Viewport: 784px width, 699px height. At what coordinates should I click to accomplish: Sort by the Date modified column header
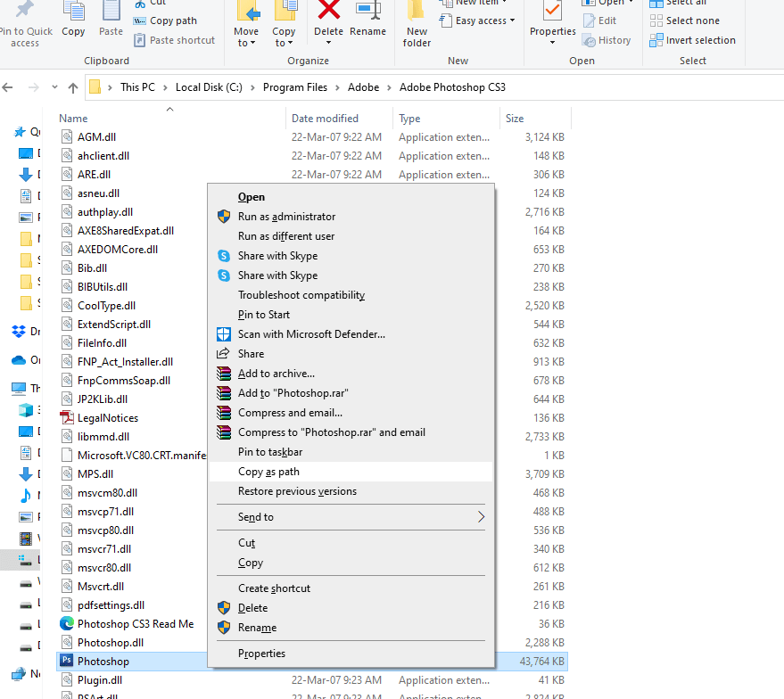click(325, 119)
